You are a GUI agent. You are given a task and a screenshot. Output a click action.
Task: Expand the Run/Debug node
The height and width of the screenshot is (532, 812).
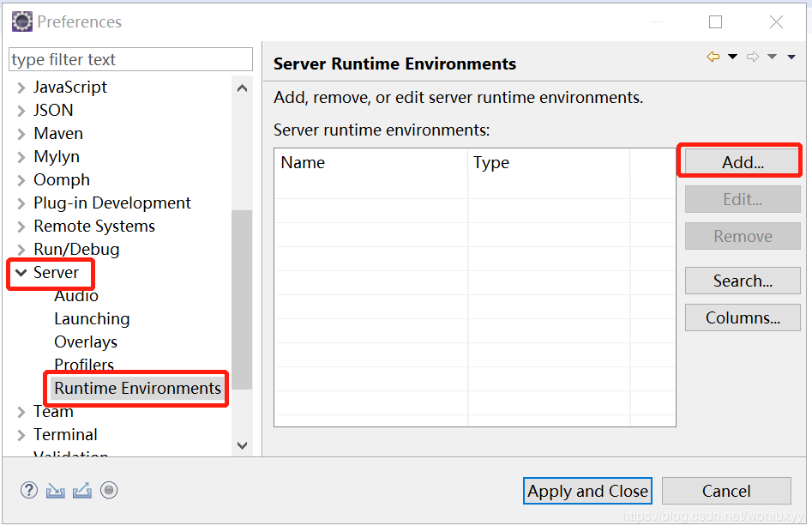(x=21, y=251)
